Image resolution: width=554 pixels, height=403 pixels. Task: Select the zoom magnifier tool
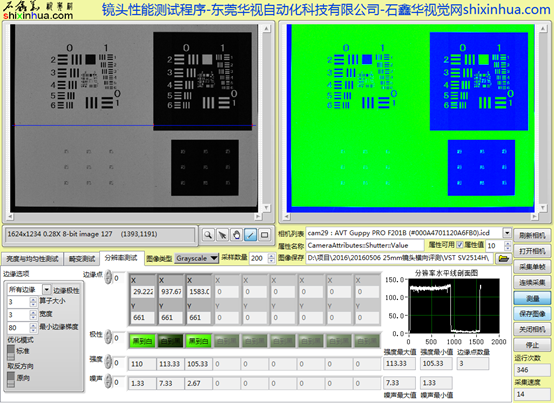(x=208, y=235)
